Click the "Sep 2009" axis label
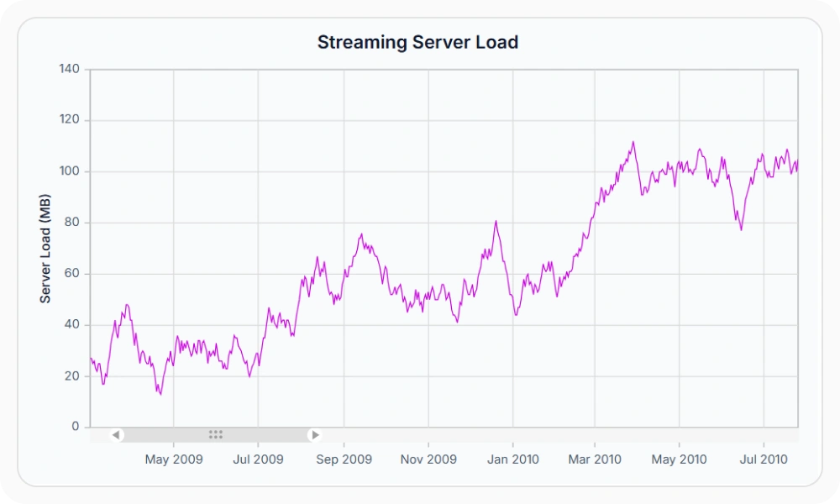 pos(344,459)
